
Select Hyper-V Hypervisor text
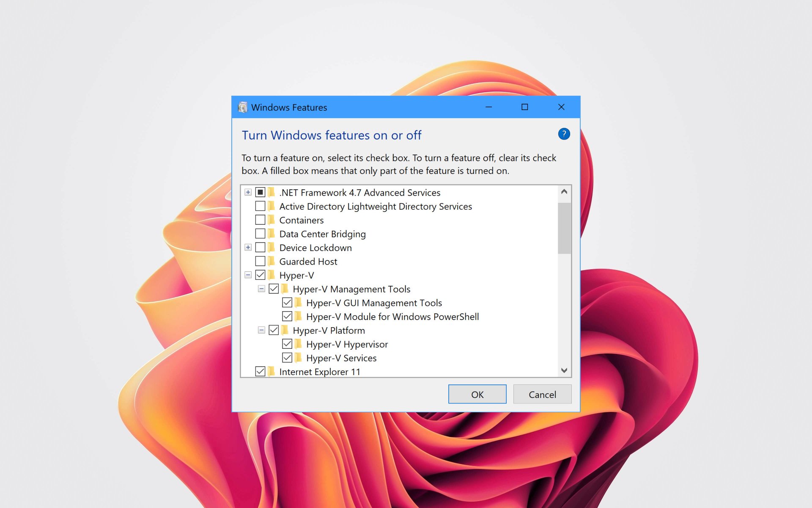pos(347,344)
